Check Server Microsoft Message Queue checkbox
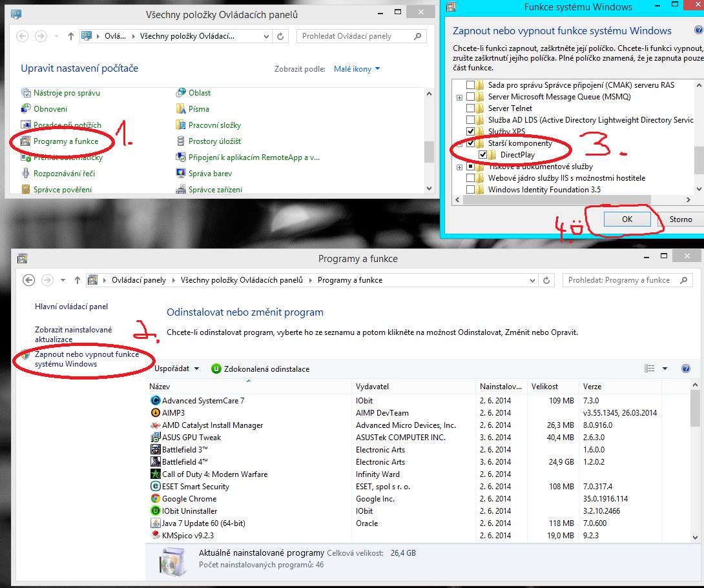This screenshot has width=704, height=588. pyautogui.click(x=470, y=96)
